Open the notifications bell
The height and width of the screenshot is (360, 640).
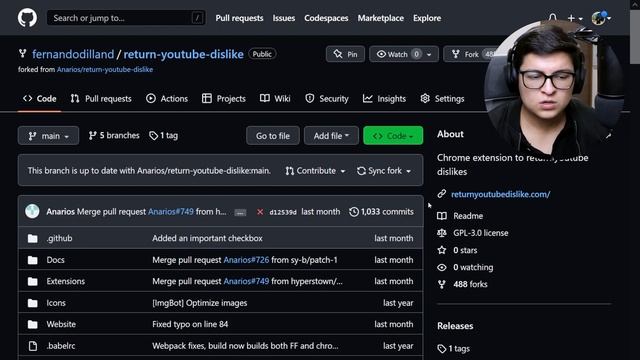tap(553, 18)
